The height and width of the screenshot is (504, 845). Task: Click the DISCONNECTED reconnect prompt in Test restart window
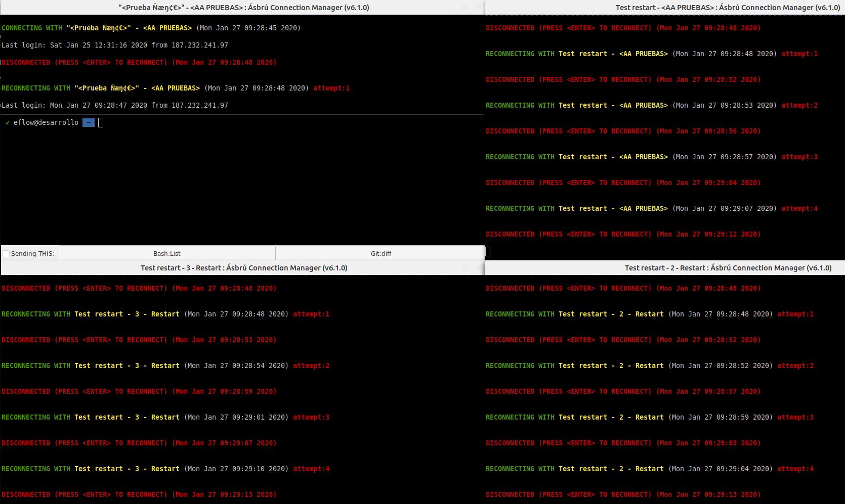tap(622, 28)
